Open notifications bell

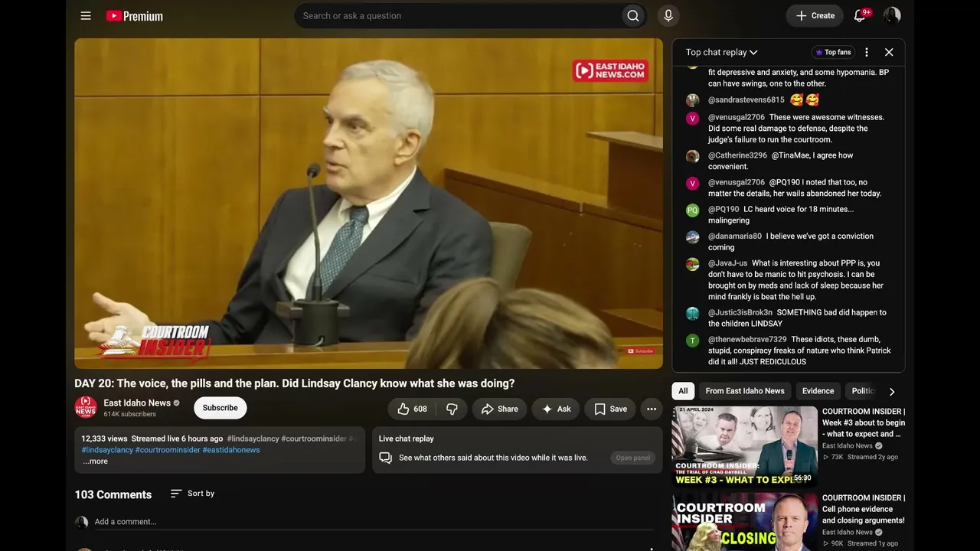pos(860,16)
